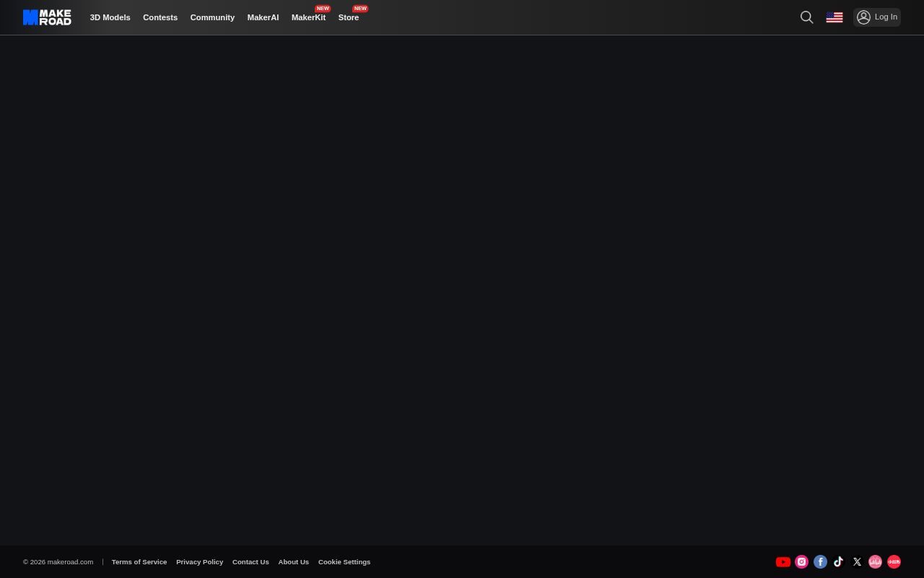Go to the Contests page

pos(160,17)
